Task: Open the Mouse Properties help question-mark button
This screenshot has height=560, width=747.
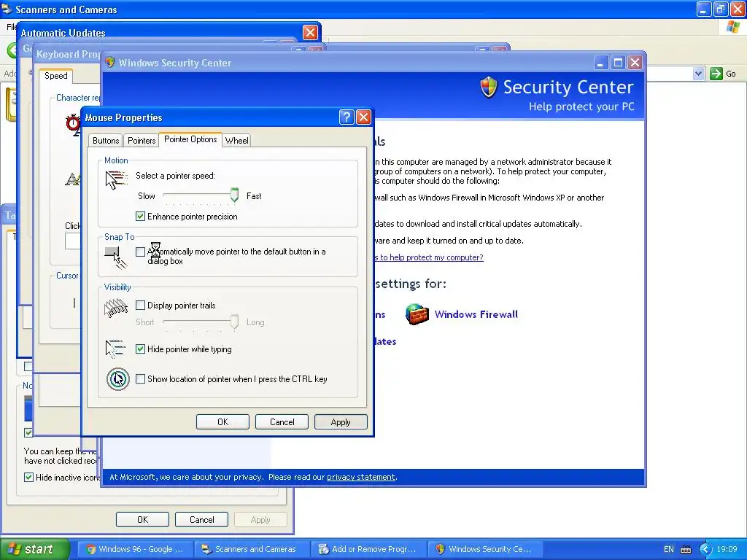Action: point(347,117)
